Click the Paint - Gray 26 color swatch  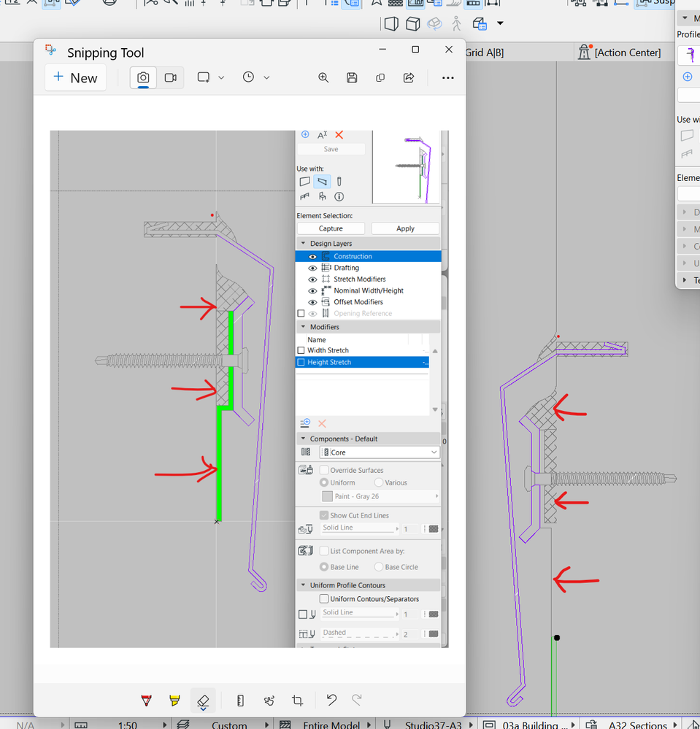point(326,496)
